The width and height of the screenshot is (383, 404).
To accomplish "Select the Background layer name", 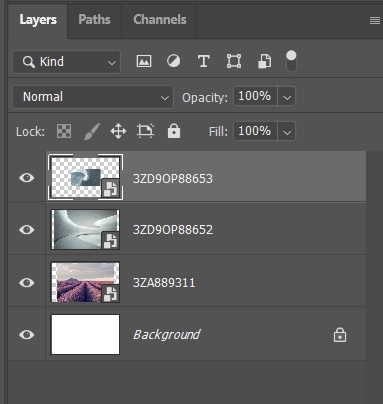I will pos(167,335).
